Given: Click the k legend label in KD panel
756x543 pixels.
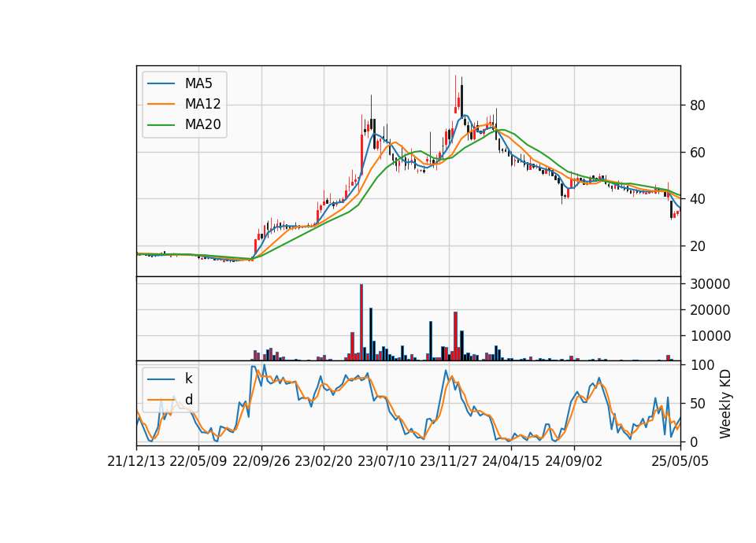Looking at the screenshot, I should point(188,379).
